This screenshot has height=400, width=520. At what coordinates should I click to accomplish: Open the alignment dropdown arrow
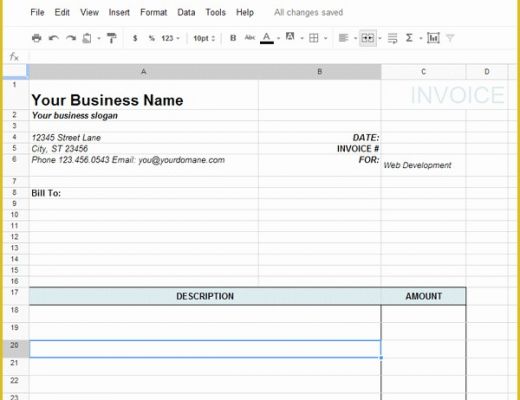(355, 38)
